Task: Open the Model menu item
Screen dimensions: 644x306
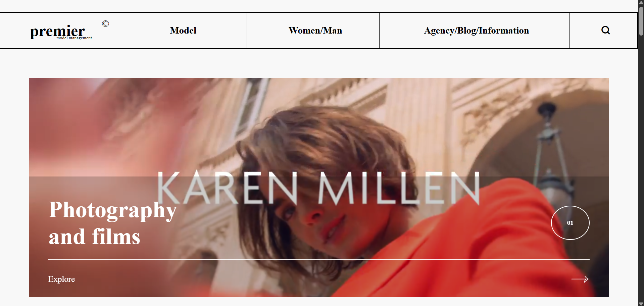Action: (183, 31)
